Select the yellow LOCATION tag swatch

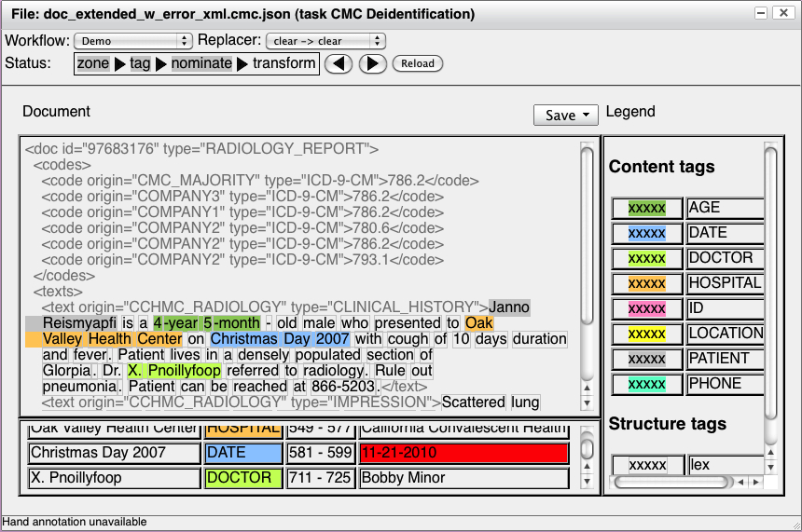646,334
